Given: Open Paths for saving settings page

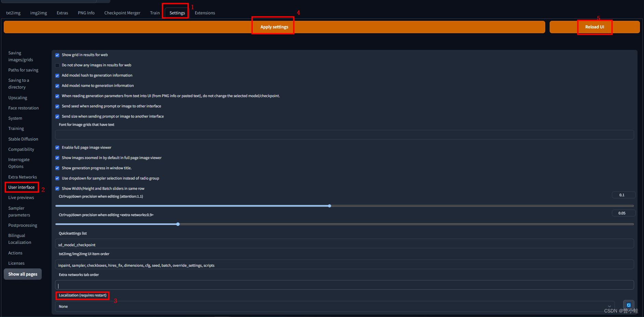Looking at the screenshot, I should (x=23, y=70).
